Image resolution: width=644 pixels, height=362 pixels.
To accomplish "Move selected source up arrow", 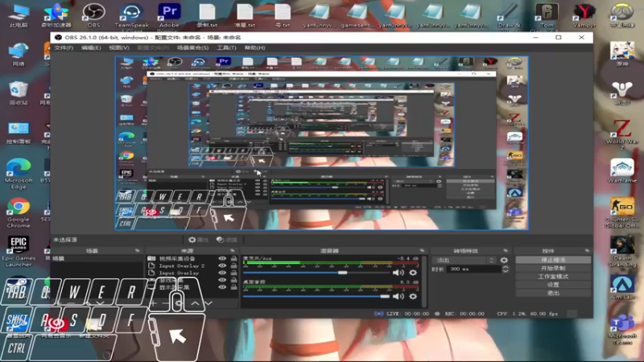I will pyautogui.click(x=195, y=304).
